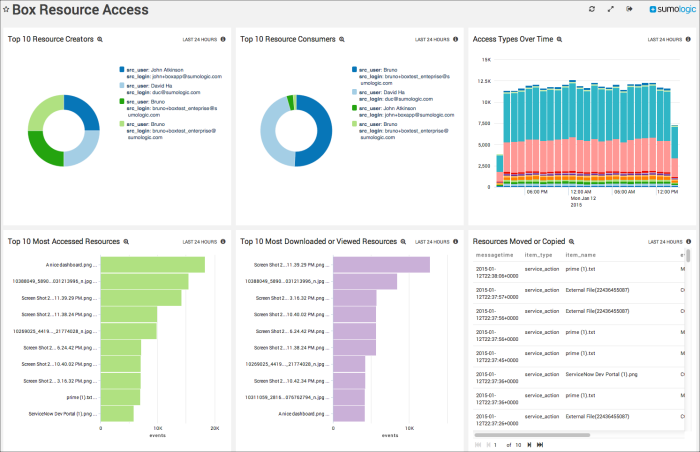Go to next page of Resources table

529,444
